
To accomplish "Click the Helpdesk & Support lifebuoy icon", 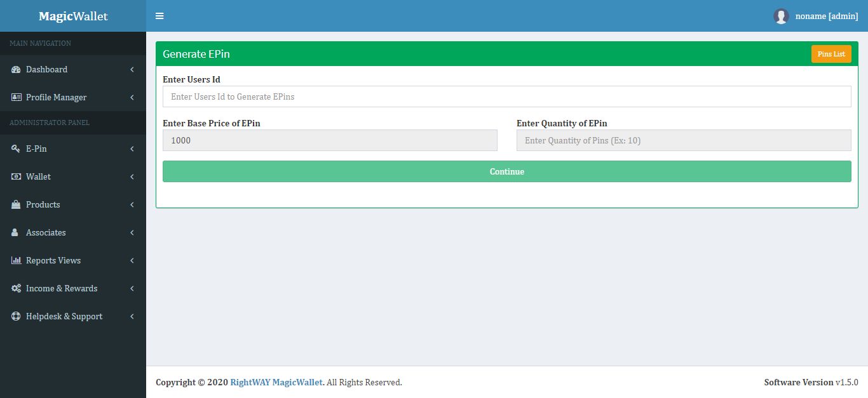I will (16, 316).
